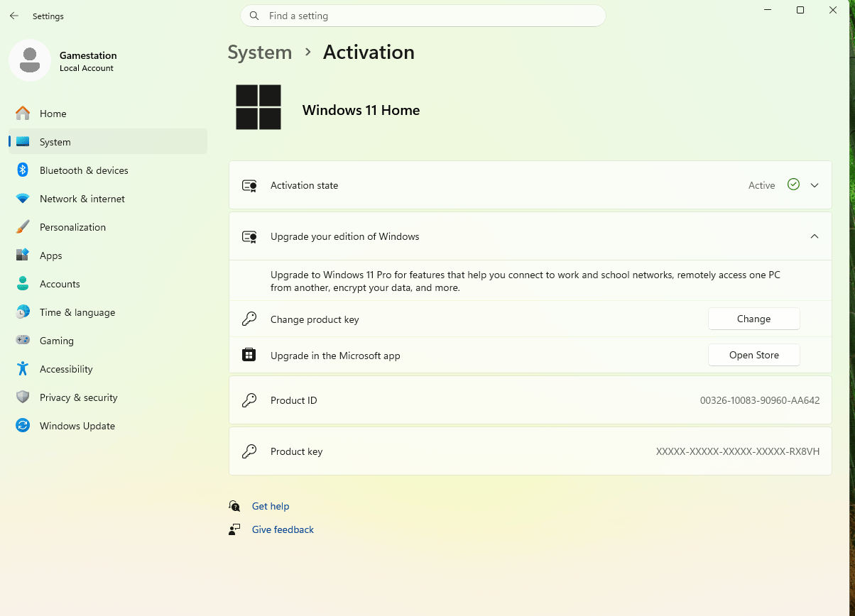This screenshot has width=855, height=616.
Task: Click the Privacy shield icon
Action: point(23,397)
